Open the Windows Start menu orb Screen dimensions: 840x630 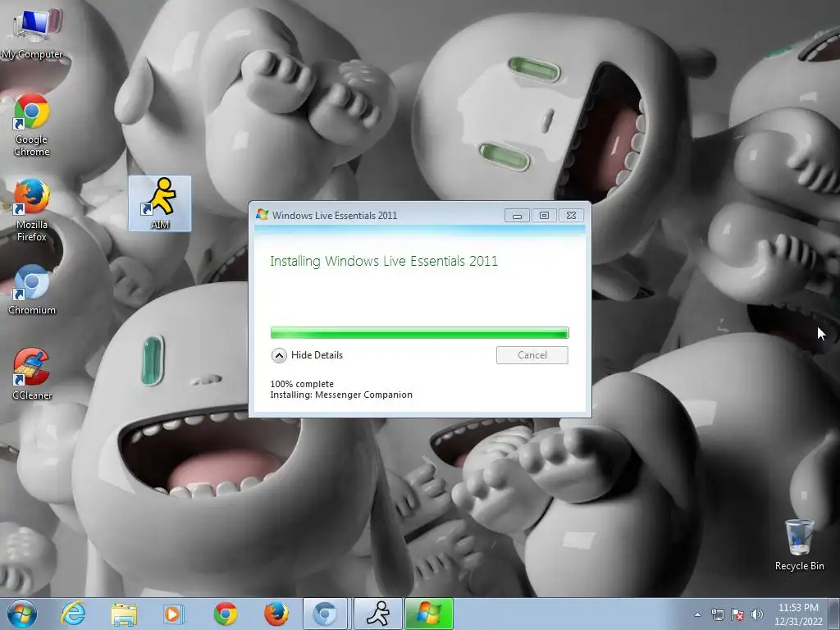tap(22, 614)
